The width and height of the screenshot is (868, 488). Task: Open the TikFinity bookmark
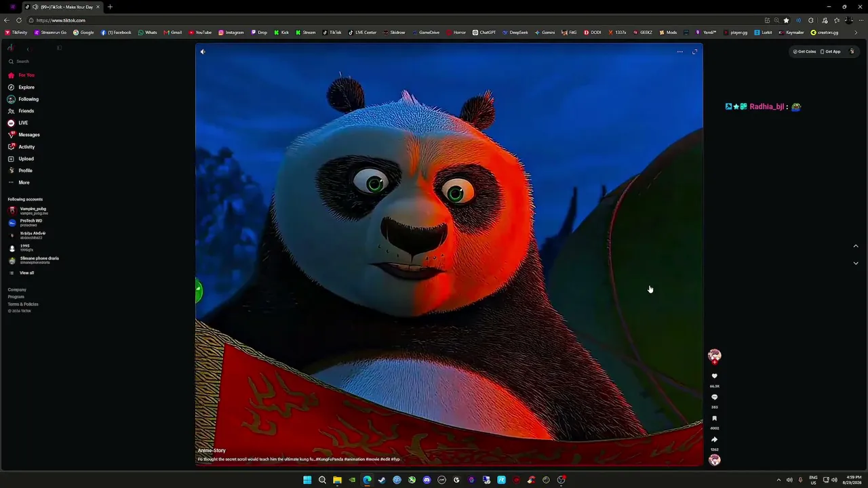(16, 33)
